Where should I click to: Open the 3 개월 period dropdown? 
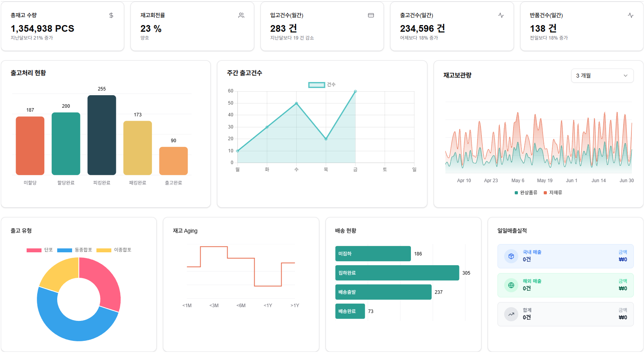click(602, 76)
